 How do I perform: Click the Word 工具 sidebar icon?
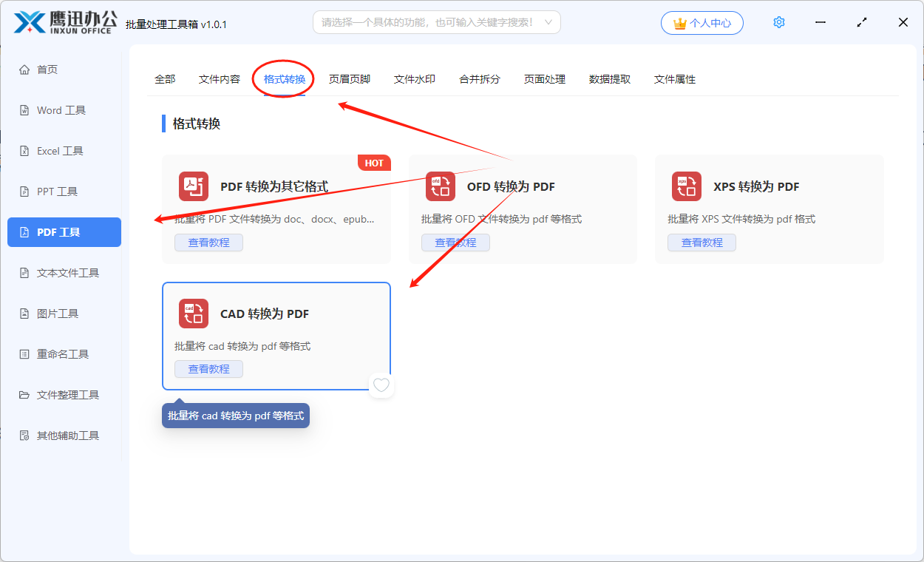tap(24, 110)
